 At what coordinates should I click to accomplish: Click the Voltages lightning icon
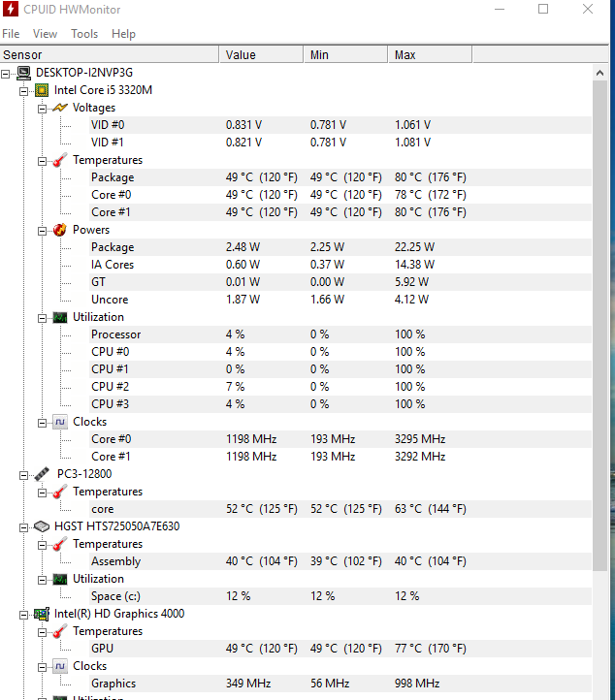(60, 108)
